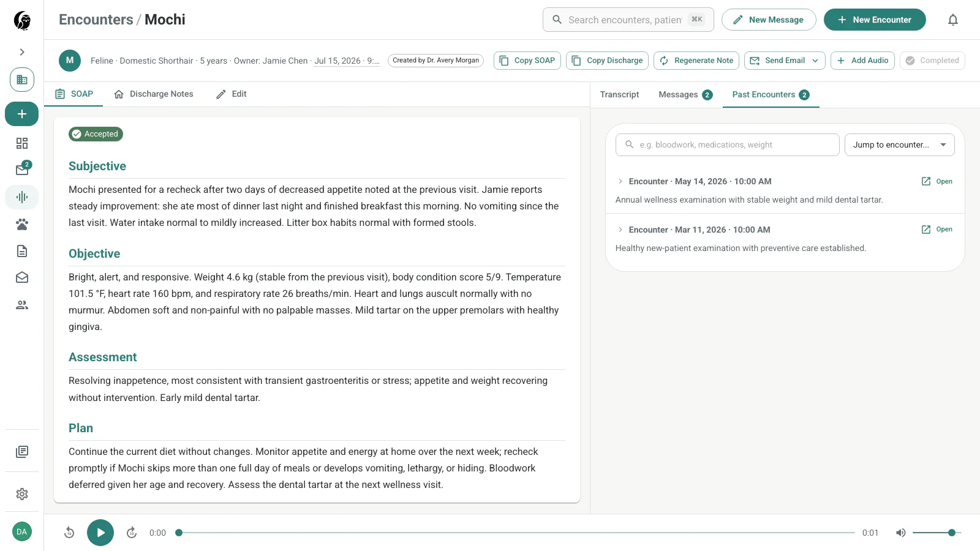Expand the May 14, 2026 encounter
The image size is (980, 551).
pyautogui.click(x=620, y=181)
